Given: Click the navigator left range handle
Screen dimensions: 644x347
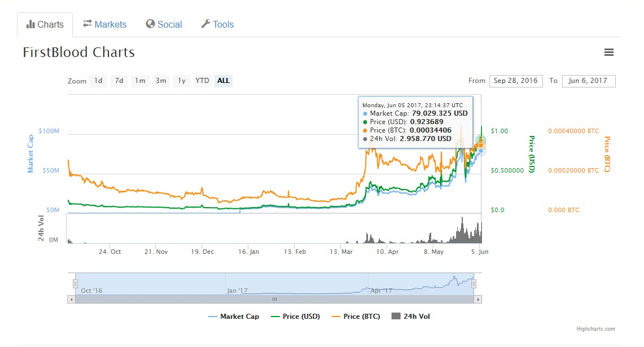Looking at the screenshot, I should (75, 284).
